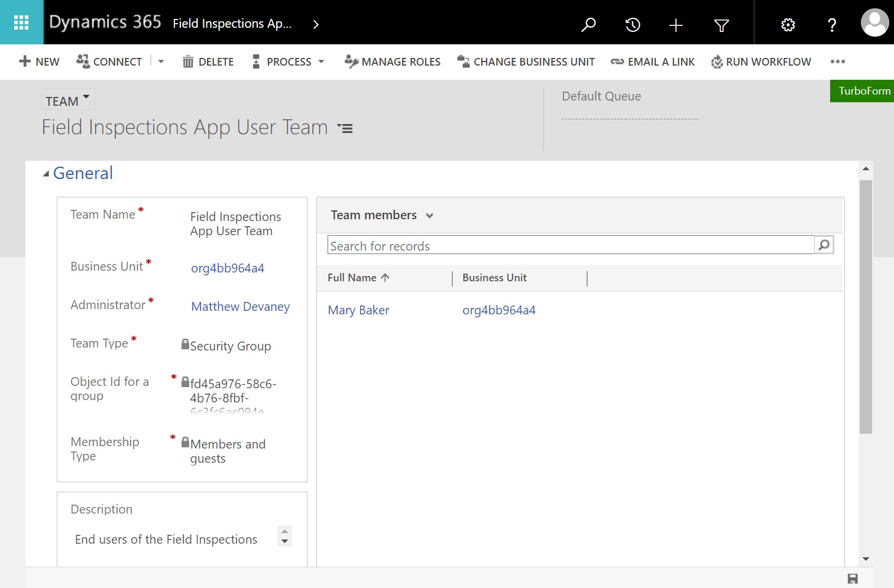Open the user profile avatar
894x588 pixels.
pyautogui.click(x=874, y=24)
